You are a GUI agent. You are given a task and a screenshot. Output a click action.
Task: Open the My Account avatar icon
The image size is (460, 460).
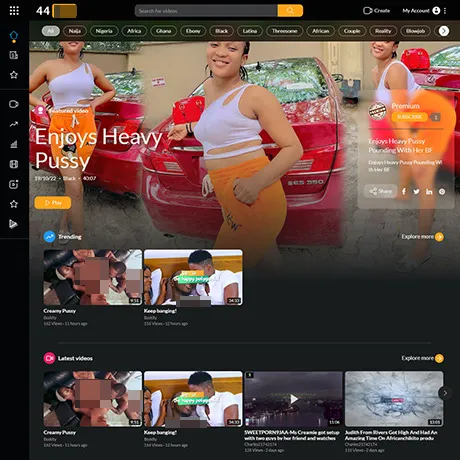pos(436,11)
